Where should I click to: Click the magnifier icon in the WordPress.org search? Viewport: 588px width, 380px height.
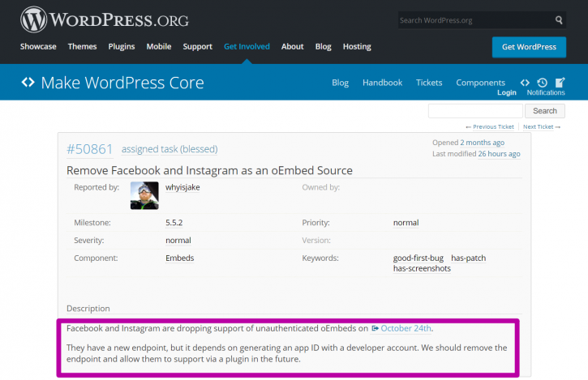point(559,20)
